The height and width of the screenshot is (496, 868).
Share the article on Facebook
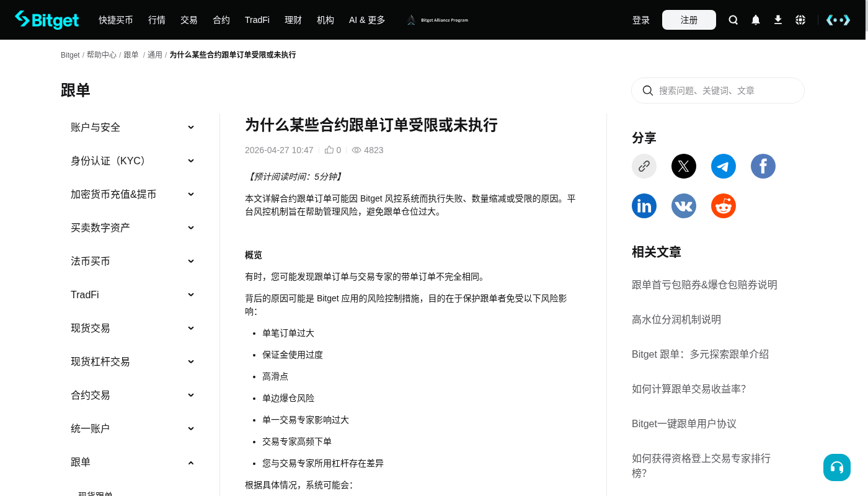(763, 166)
